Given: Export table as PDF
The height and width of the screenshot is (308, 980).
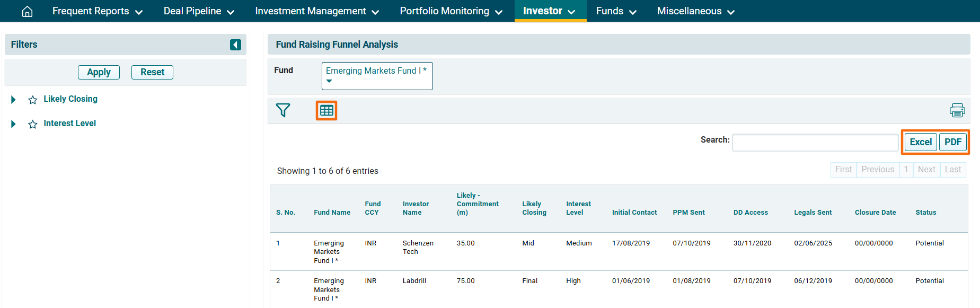Looking at the screenshot, I should [x=952, y=142].
